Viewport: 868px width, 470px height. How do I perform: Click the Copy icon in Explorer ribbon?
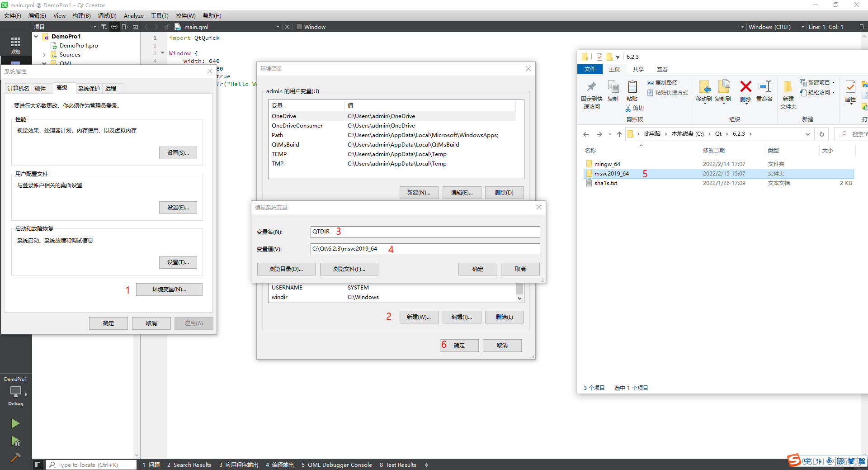click(613, 87)
